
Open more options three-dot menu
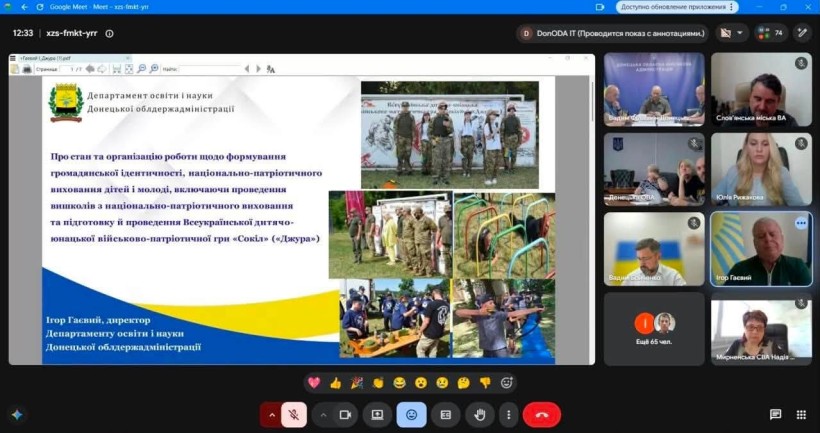[508, 415]
